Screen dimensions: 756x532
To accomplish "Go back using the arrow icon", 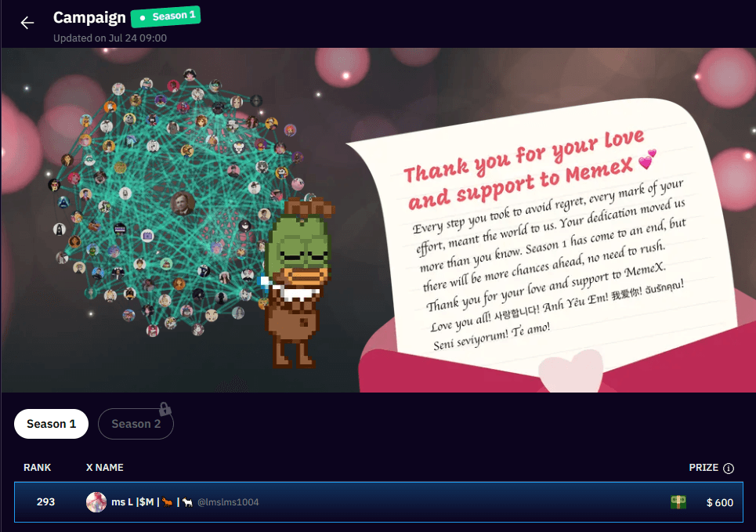I will click(x=27, y=23).
